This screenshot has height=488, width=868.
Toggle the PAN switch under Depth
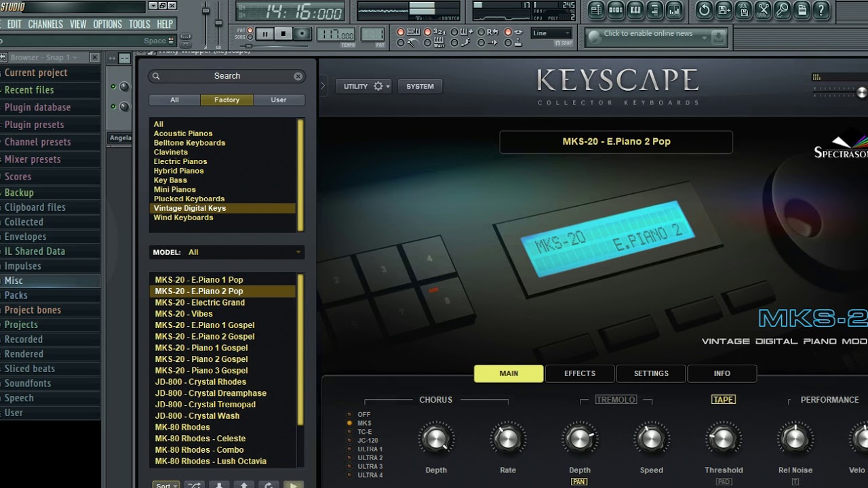tap(579, 482)
